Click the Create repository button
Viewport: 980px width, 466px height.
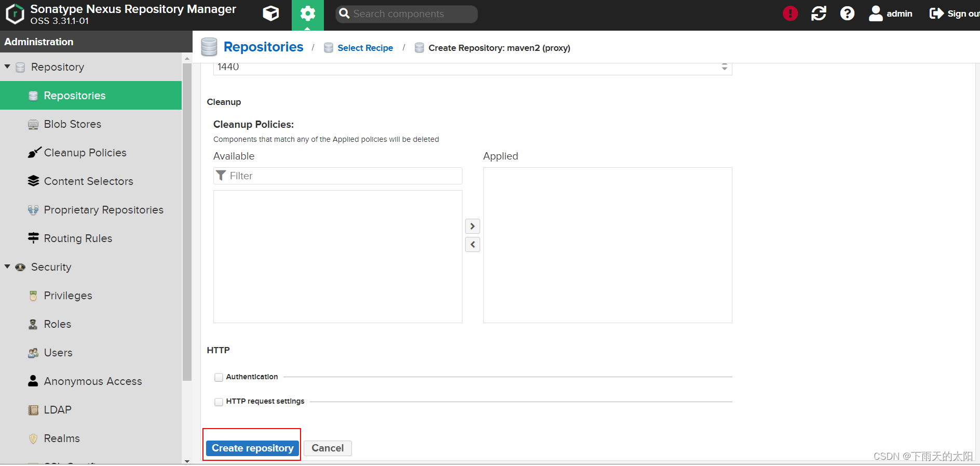pyautogui.click(x=252, y=448)
